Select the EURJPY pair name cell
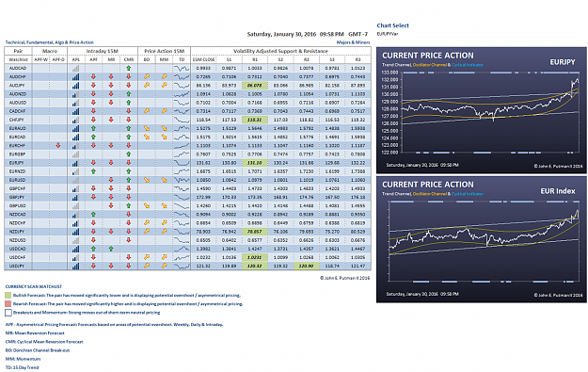Viewport: 588px width, 372px height. tap(17, 163)
